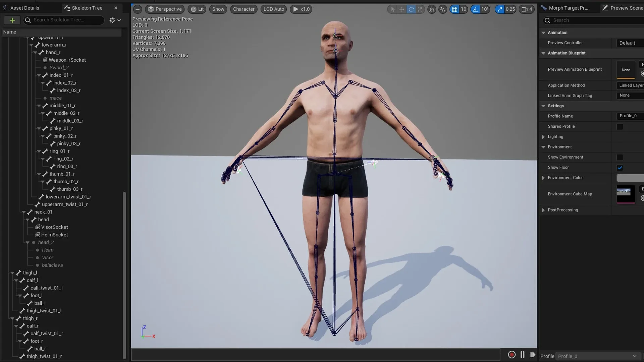
Task: Open the LOD Auto menu
Action: (274, 9)
